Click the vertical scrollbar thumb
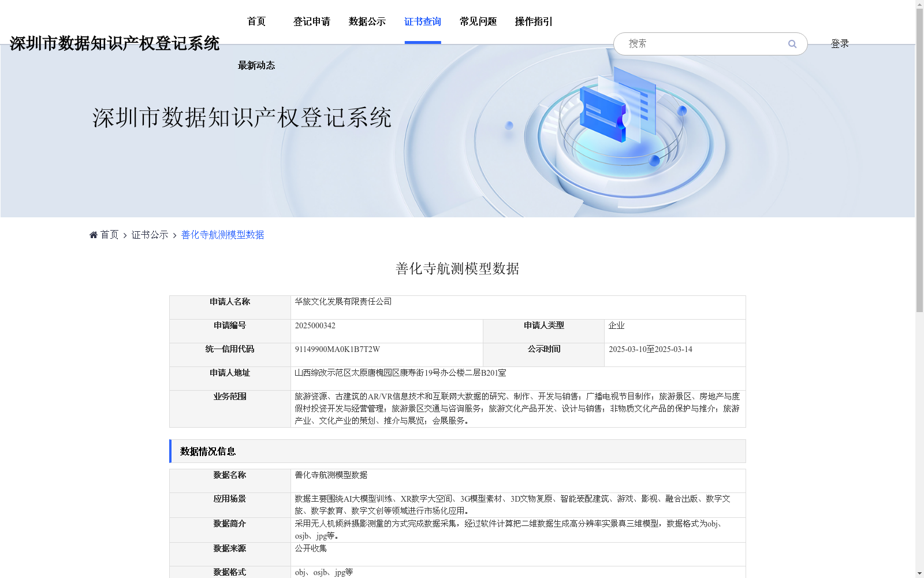This screenshot has width=924, height=578. pyautogui.click(x=919, y=161)
